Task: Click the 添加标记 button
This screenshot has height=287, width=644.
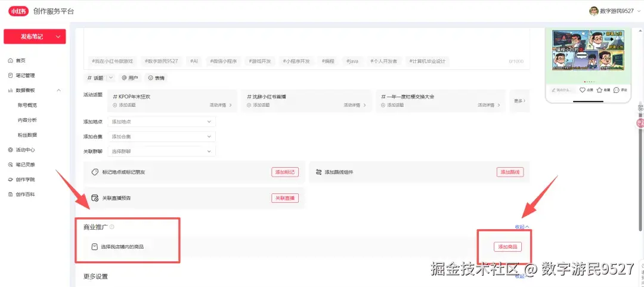Action: point(284,172)
